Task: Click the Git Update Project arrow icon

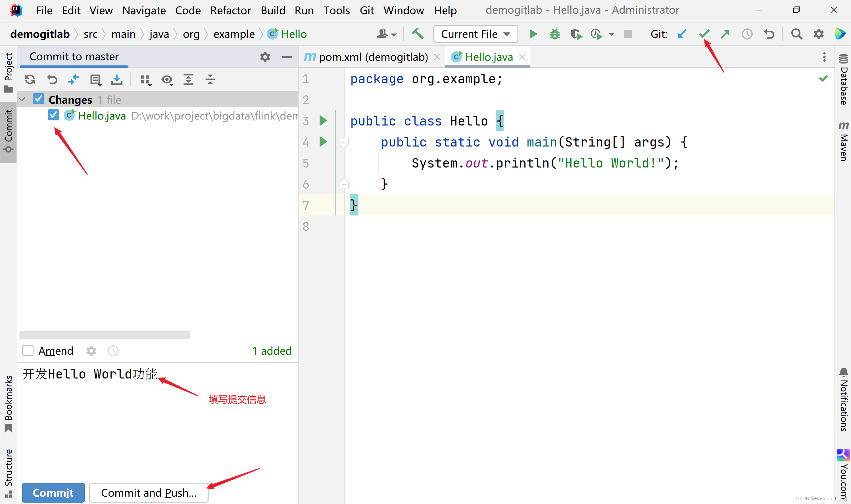Action: [681, 34]
